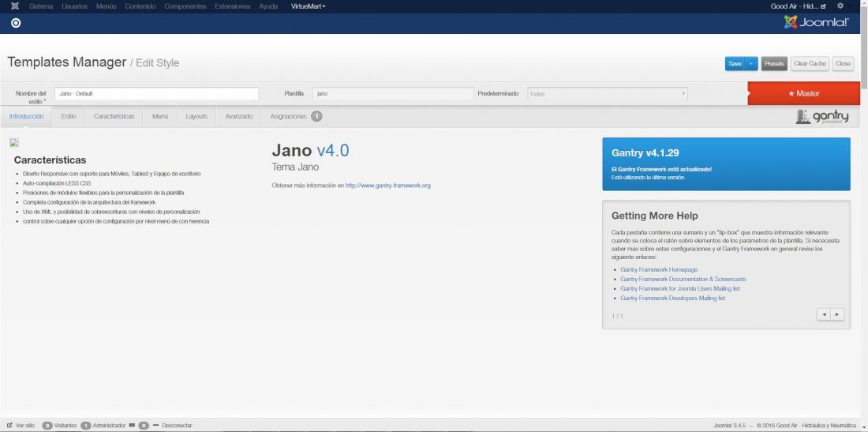Click the envelope messages icon in status bar

(132, 426)
